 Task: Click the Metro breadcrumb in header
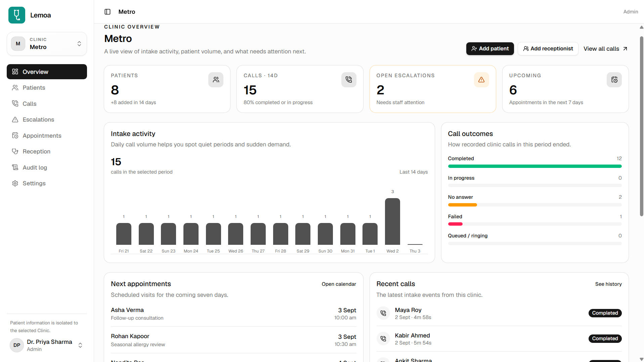pos(127,12)
